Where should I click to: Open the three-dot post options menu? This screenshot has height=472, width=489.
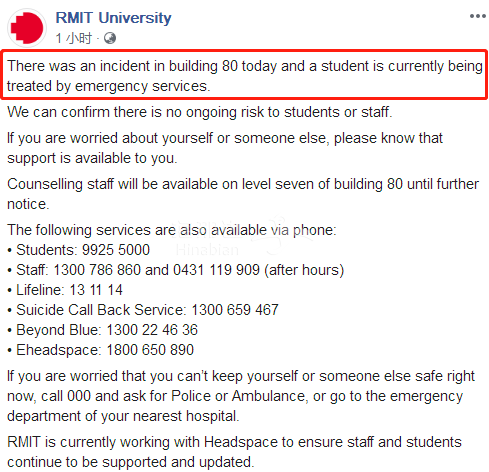pyautogui.click(x=478, y=16)
